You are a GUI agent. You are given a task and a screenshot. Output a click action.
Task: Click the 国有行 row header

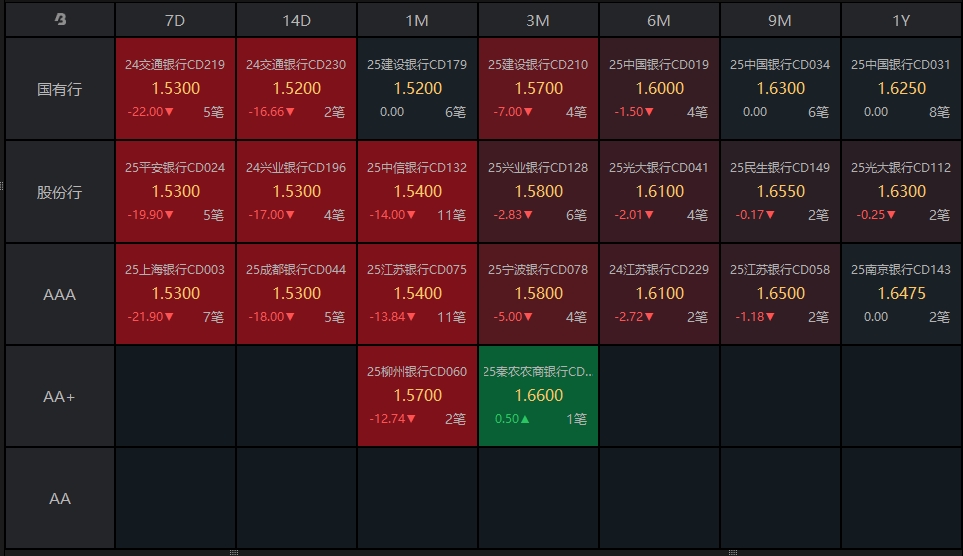(x=60, y=89)
